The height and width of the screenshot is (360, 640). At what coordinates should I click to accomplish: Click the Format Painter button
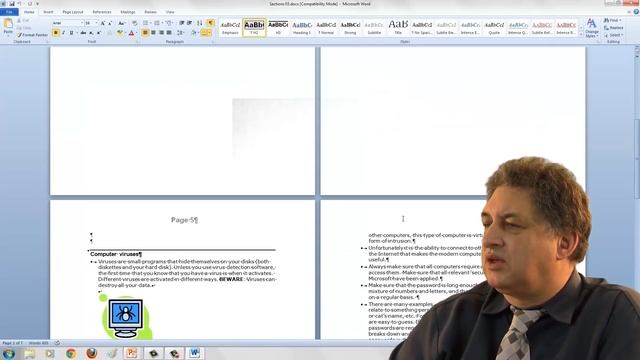pos(32,35)
